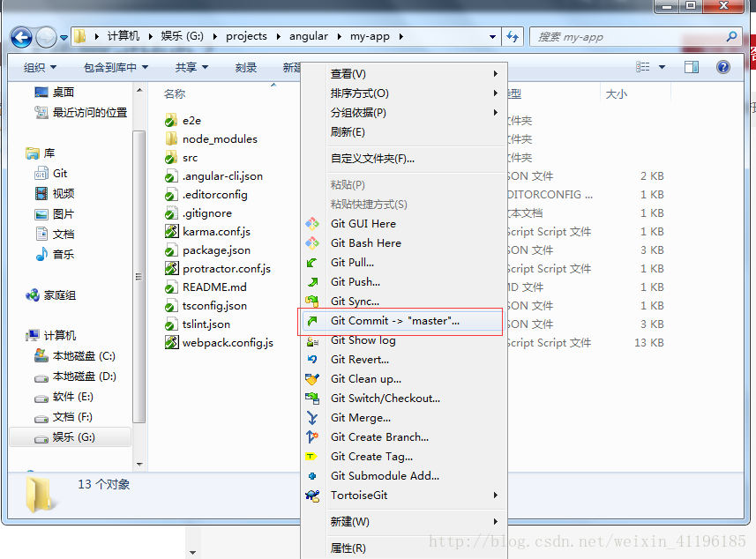Image resolution: width=756 pixels, height=559 pixels.
Task: Click the Git Clean up broom icon
Action: click(312, 379)
